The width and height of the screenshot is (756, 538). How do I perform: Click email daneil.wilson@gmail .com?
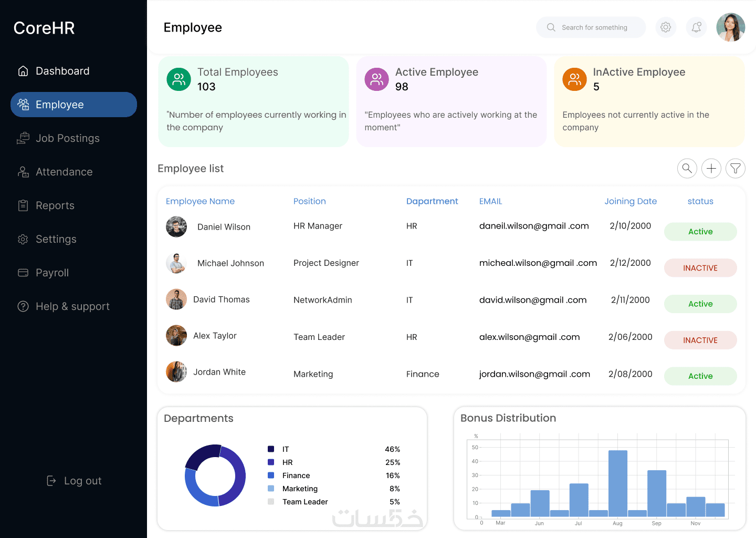tap(534, 226)
